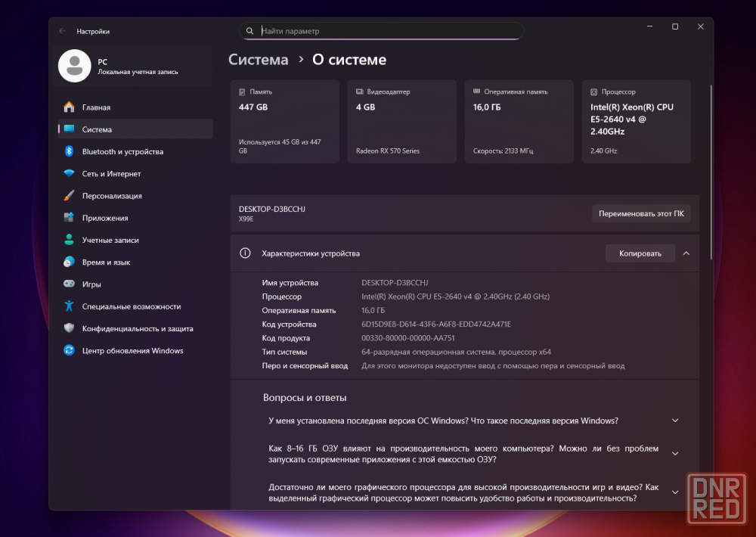The width and height of the screenshot is (756, 537).
Task: Click the Сеть и Интернет Wi-Fi icon
Action: (x=69, y=174)
